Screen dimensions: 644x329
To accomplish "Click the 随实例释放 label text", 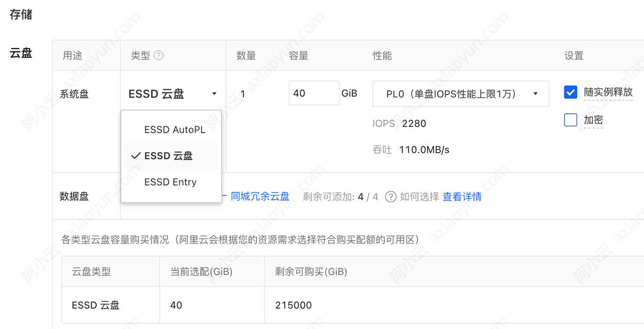I will [609, 92].
